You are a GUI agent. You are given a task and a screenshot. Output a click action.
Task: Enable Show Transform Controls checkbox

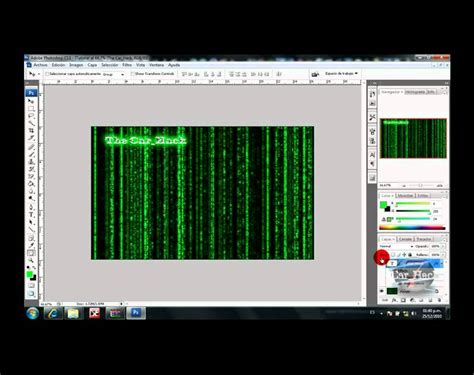(x=132, y=74)
